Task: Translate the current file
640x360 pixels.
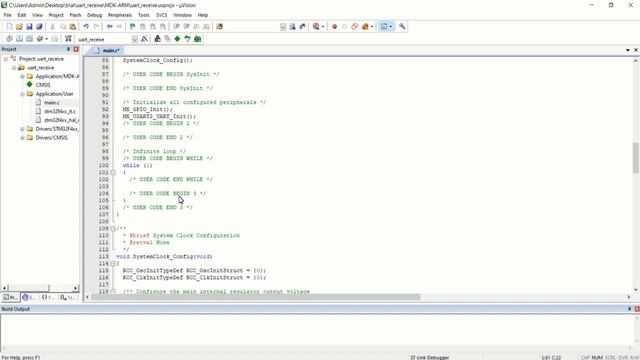Action: (9, 39)
